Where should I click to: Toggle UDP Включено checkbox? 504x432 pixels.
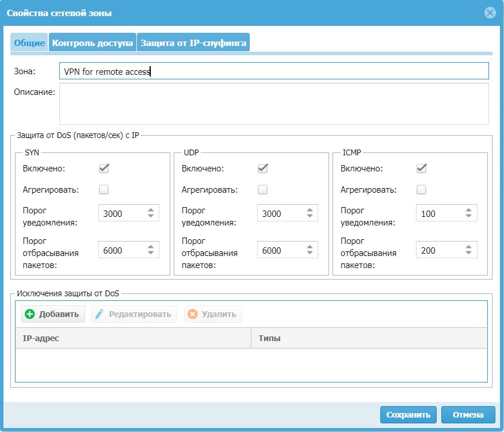pos(262,168)
